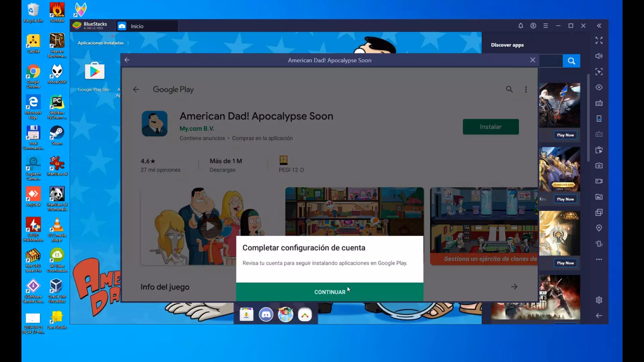
Task: Open keyboard controls in the sidebar
Action: (x=599, y=103)
